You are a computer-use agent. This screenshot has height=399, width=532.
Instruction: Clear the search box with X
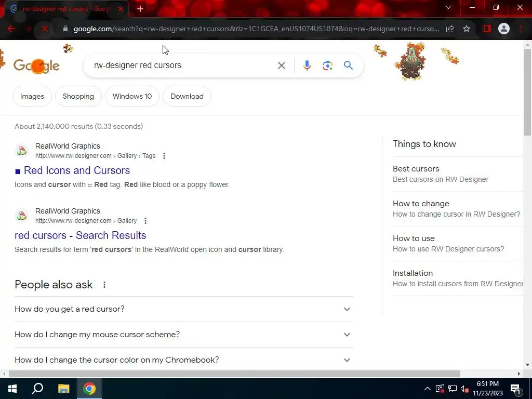pyautogui.click(x=282, y=65)
